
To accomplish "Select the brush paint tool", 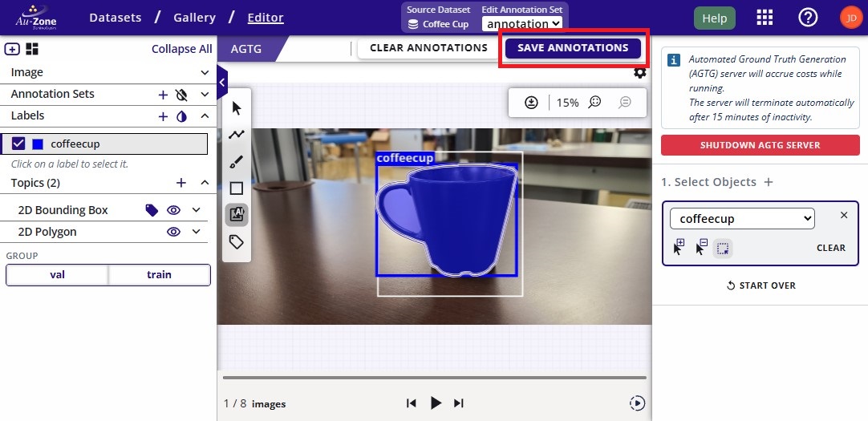I will point(237,161).
